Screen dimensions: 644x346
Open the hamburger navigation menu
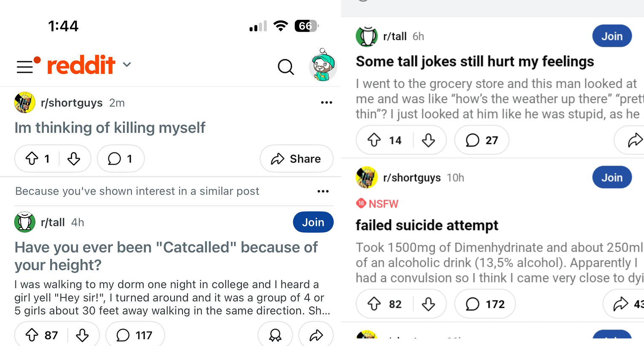[25, 67]
